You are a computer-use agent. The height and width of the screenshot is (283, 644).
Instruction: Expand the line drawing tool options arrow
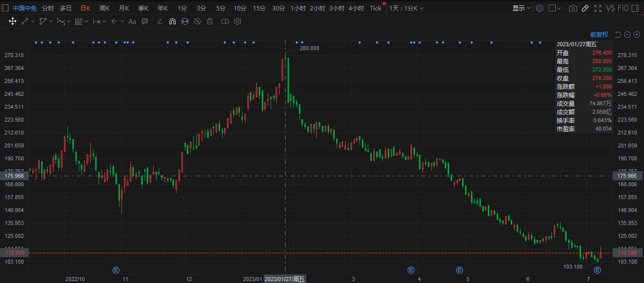tap(33, 21)
